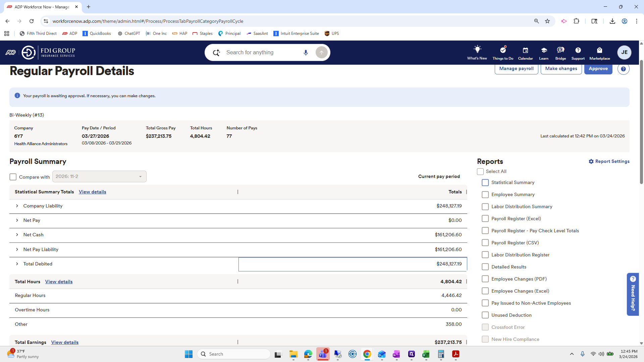644x362 pixels.
Task: Click the Approve payroll button
Action: (598, 69)
